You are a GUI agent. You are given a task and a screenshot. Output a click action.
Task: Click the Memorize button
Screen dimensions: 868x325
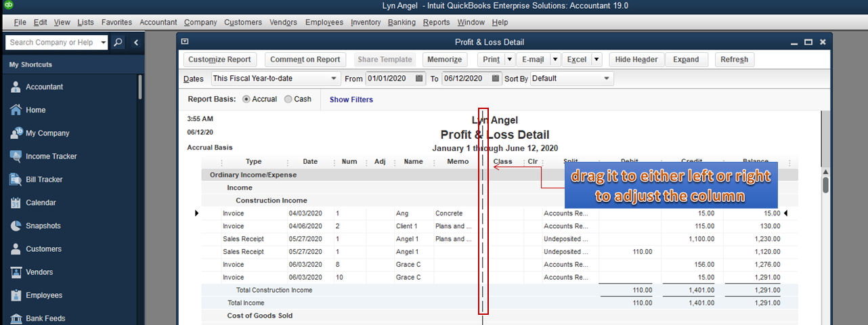tap(444, 60)
